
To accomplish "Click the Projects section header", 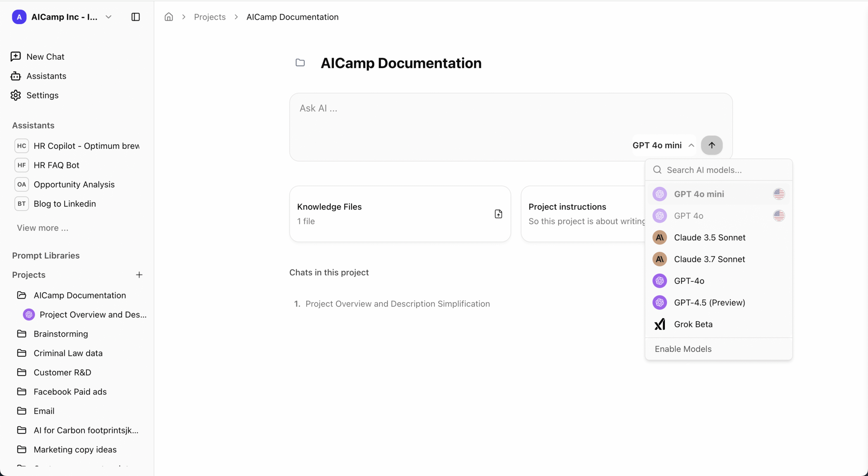I will (x=29, y=275).
